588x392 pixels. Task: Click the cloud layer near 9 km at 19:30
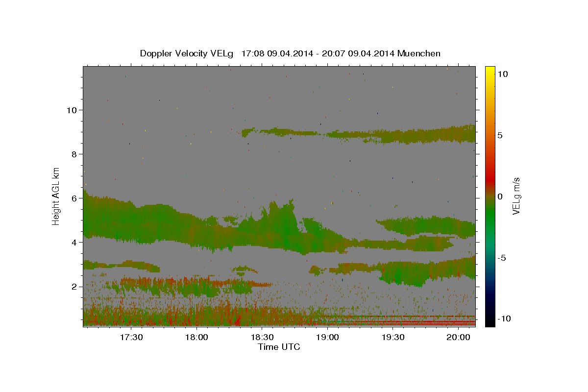click(x=393, y=137)
